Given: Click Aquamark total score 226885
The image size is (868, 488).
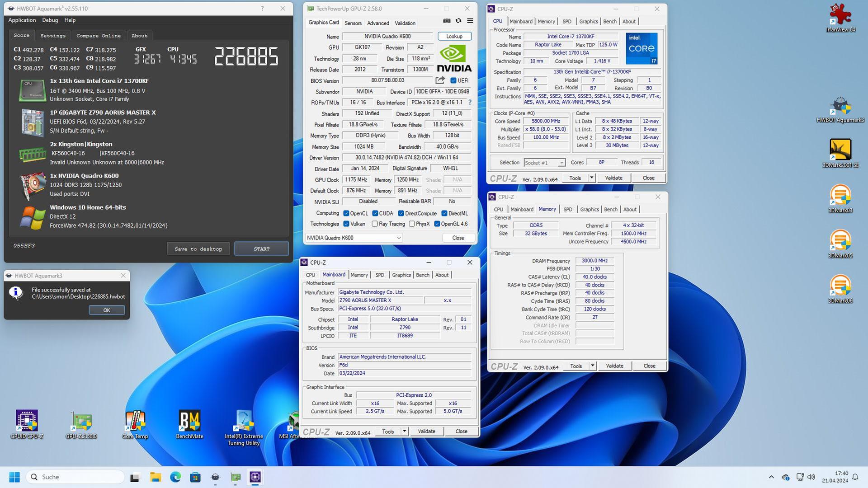Looking at the screenshot, I should 246,56.
